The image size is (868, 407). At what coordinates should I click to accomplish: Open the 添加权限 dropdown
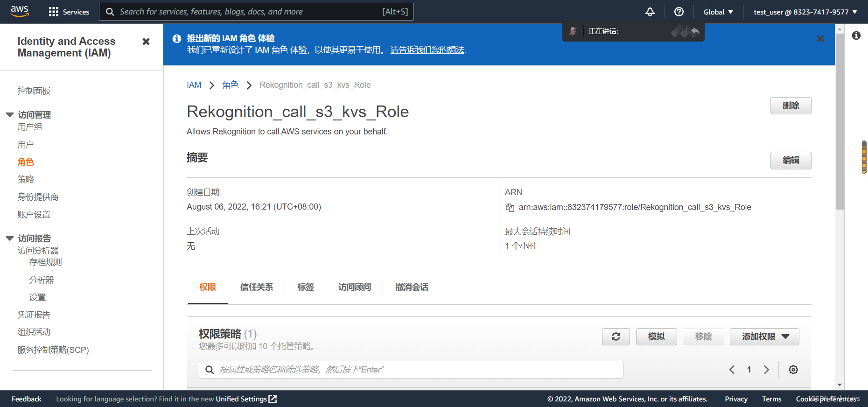click(764, 337)
